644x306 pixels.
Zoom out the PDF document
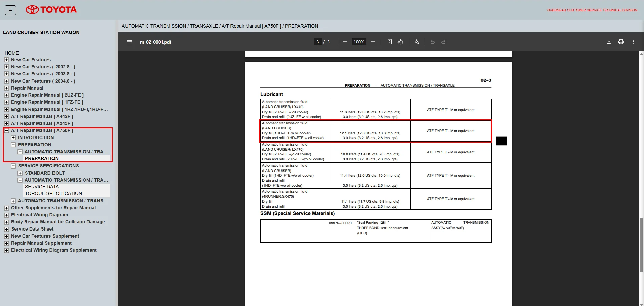(x=345, y=42)
